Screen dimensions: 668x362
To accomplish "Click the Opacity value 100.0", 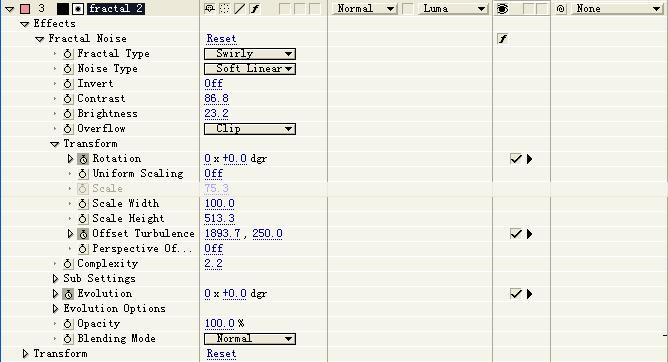I will tap(219, 324).
